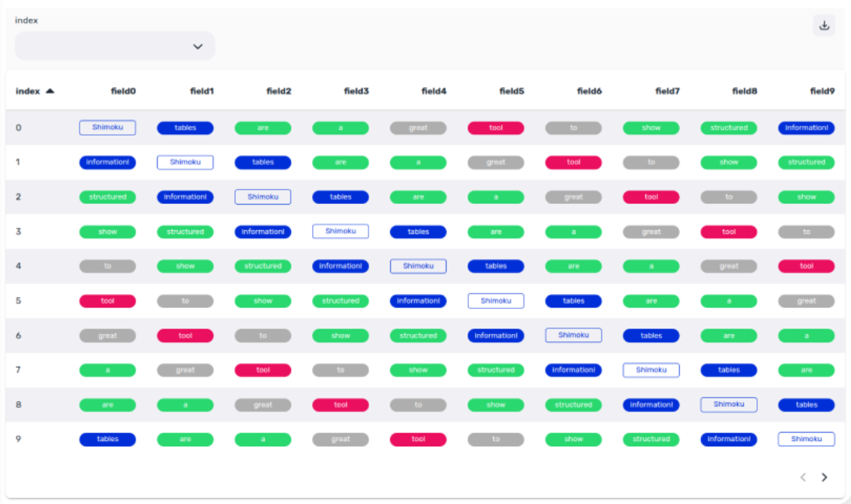Sort by the field0 column header

point(123,91)
